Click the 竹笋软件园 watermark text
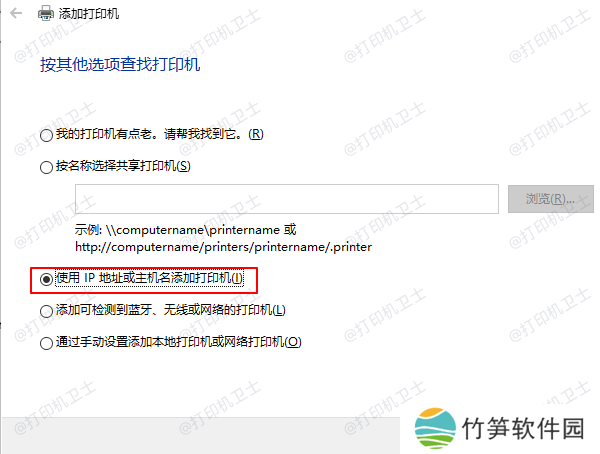Viewport: 600px width, 454px height. pos(523,428)
